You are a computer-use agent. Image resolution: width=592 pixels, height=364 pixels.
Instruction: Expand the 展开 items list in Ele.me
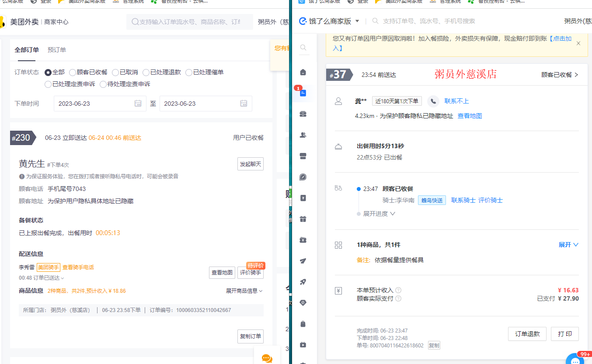[x=568, y=245]
